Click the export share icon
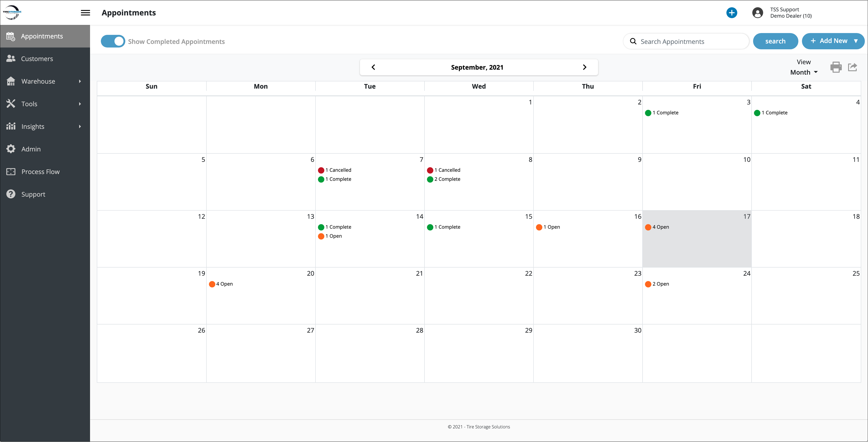Image resolution: width=868 pixels, height=442 pixels. (x=853, y=67)
